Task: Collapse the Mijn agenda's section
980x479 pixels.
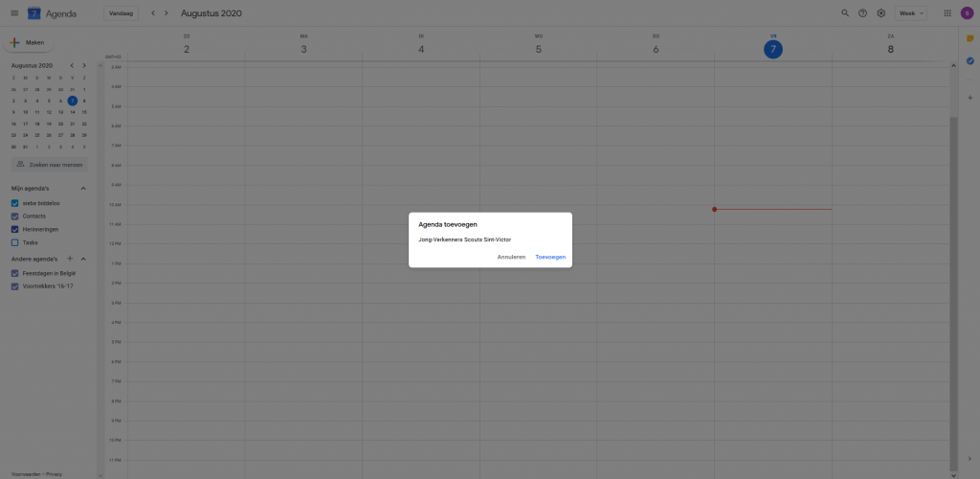Action: point(83,188)
